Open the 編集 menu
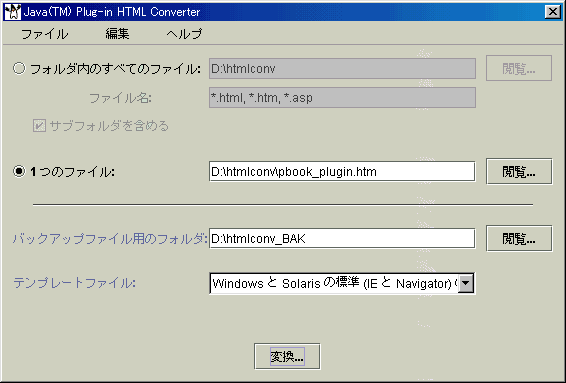This screenshot has height=383, width=566. click(117, 34)
